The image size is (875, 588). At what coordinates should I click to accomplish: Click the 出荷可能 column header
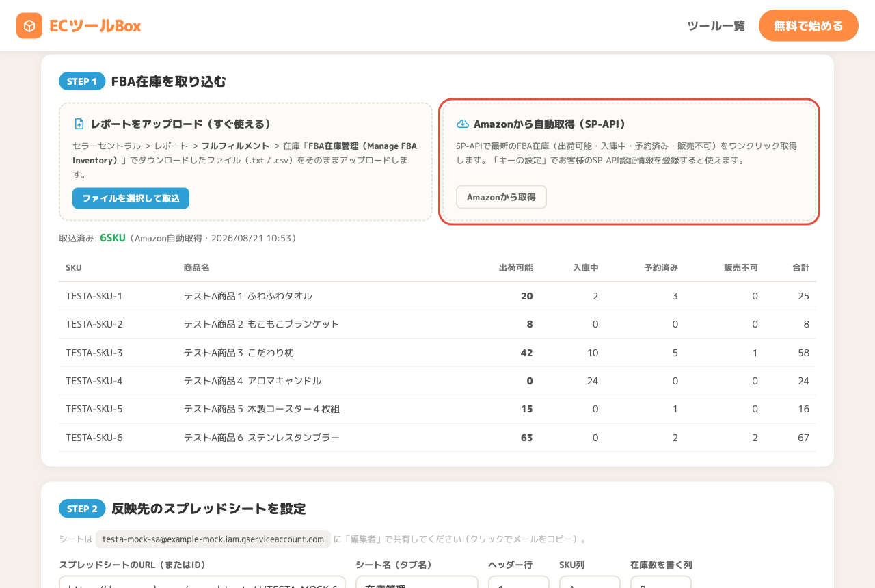coord(515,267)
